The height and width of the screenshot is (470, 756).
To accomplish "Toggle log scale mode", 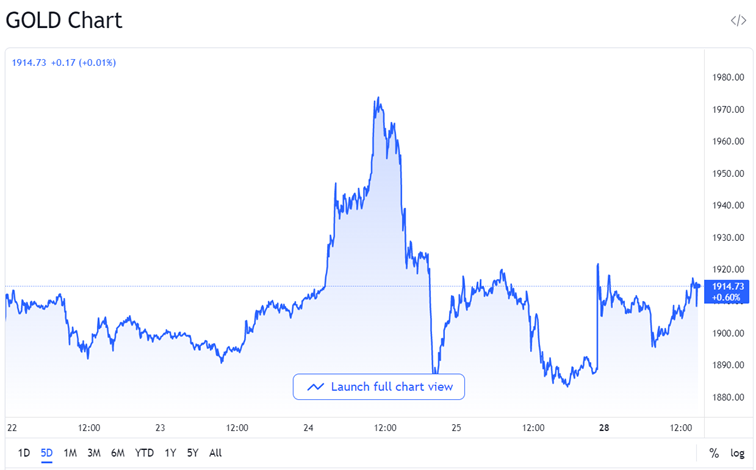I will pos(737,453).
